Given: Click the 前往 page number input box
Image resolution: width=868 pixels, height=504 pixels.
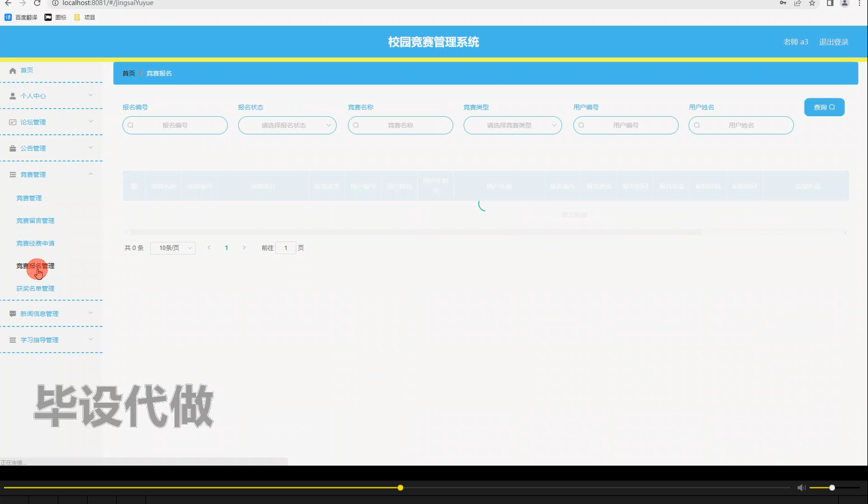Looking at the screenshot, I should [286, 247].
